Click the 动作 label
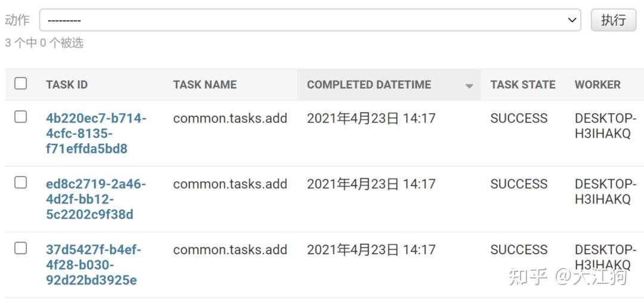Screen dimensions: 644x303 coord(17,20)
